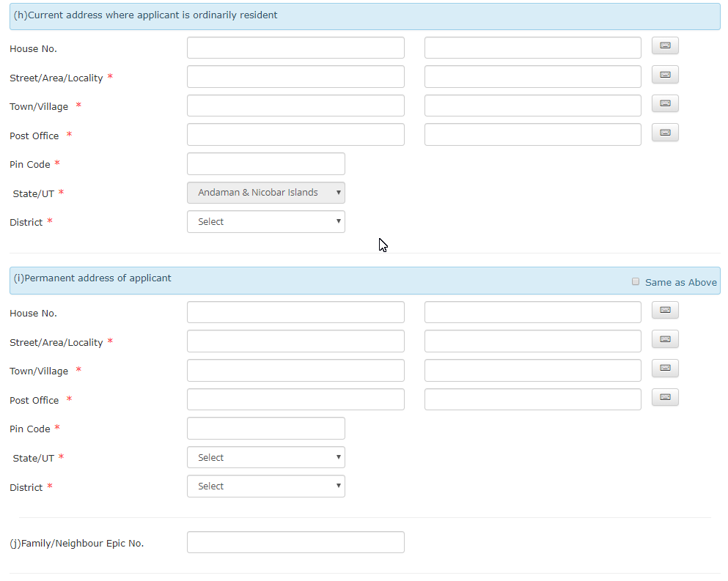Select permanent Street/Area/Locality left input box
Screen dimensions: 728x581
(x=295, y=341)
